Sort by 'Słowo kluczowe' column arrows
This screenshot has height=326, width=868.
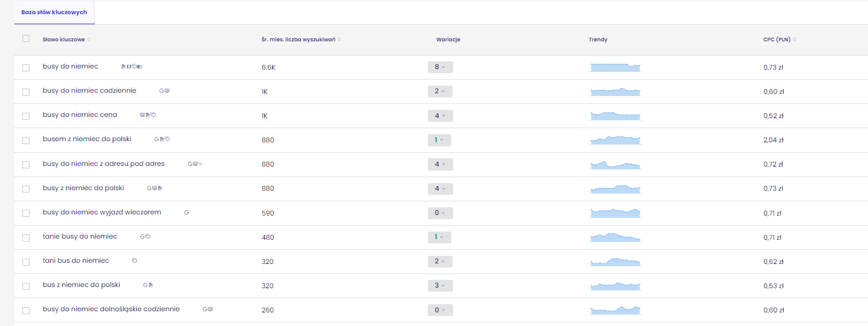[89, 40]
